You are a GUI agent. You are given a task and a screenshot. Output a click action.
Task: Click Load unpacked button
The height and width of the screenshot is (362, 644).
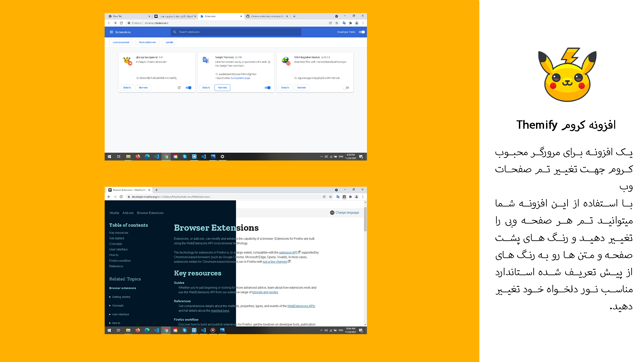click(x=121, y=42)
